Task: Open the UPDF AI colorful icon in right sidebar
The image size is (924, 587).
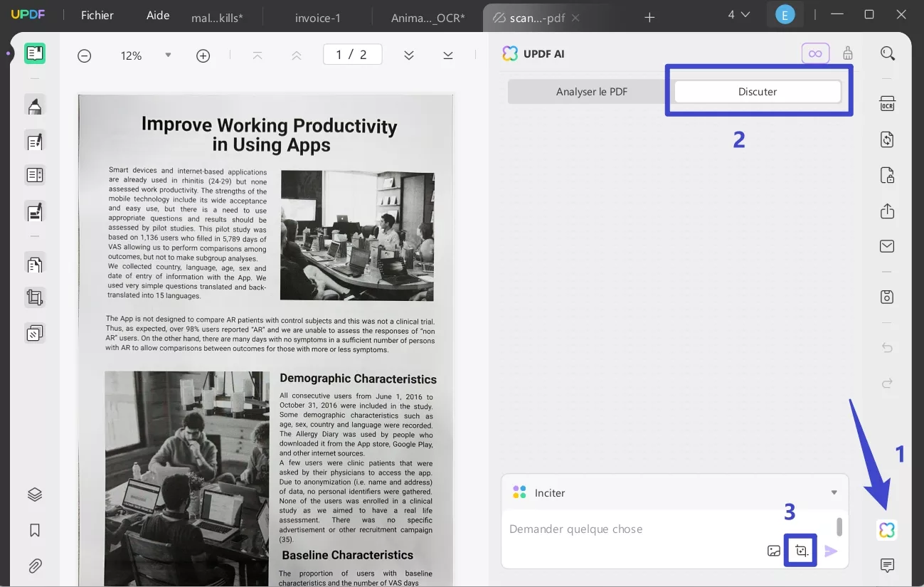Action: coord(886,530)
